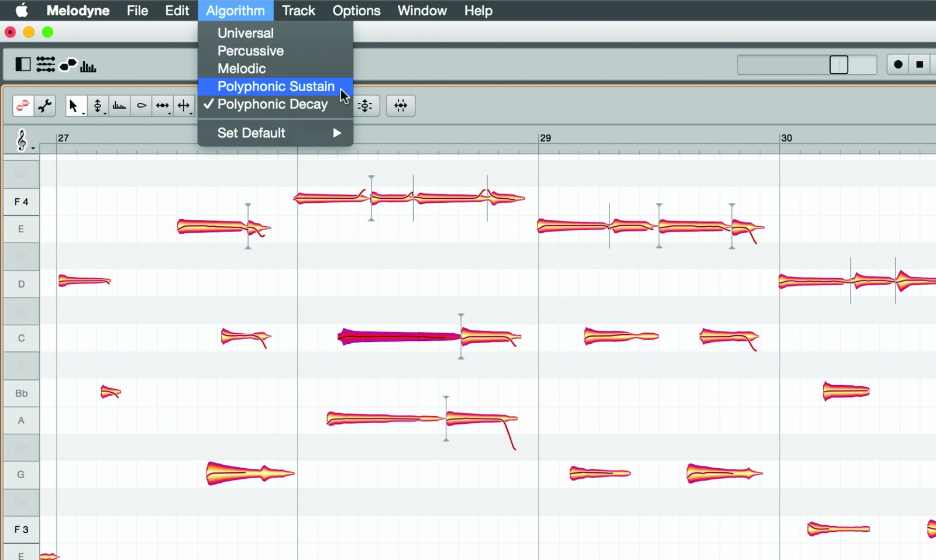The image size is (936, 560).
Task: Select the first F4 note blob in bar 28
Action: 331,198
